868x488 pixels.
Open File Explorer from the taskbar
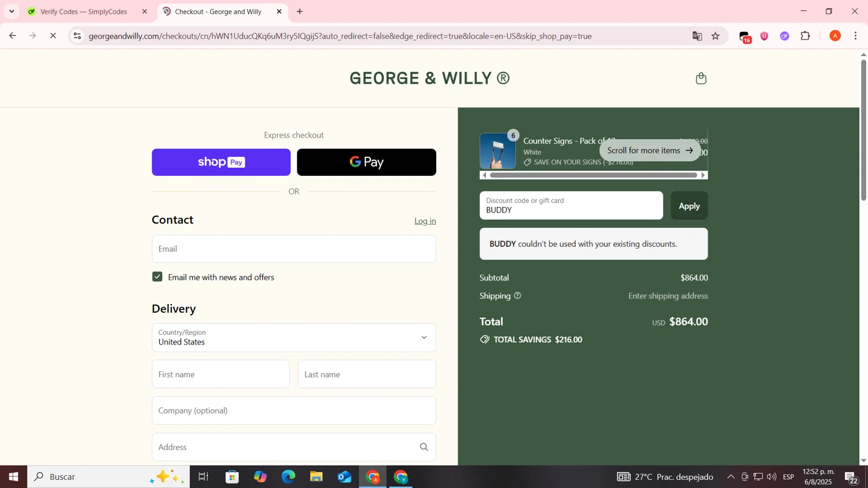point(316,477)
